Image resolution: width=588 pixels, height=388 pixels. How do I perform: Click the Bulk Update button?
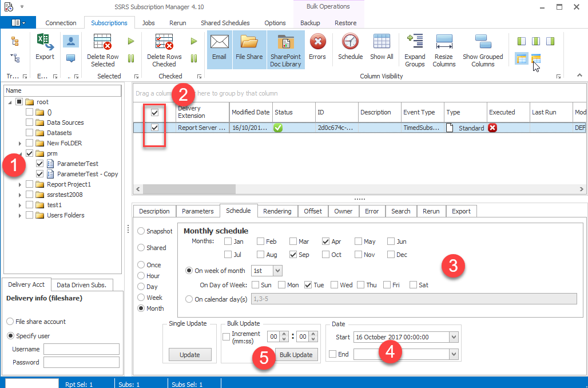[296, 355]
